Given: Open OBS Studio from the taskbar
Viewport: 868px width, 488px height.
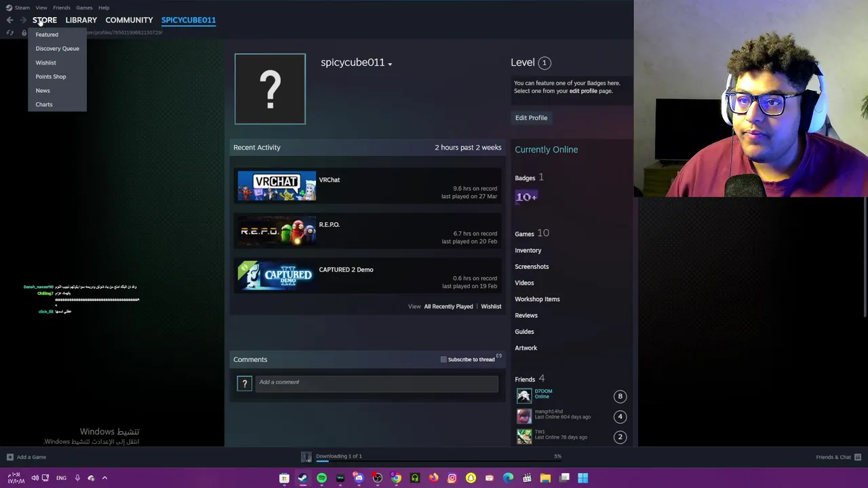Looking at the screenshot, I should (377, 478).
